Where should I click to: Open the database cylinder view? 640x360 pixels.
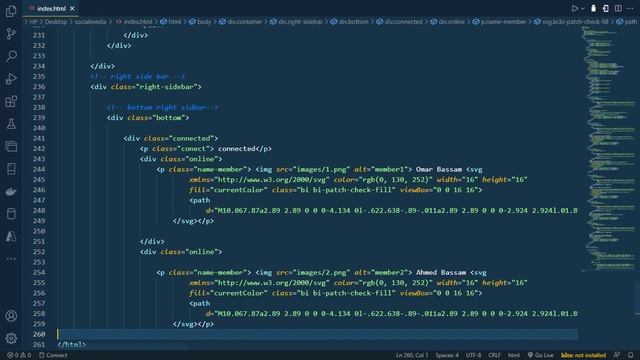[11, 213]
